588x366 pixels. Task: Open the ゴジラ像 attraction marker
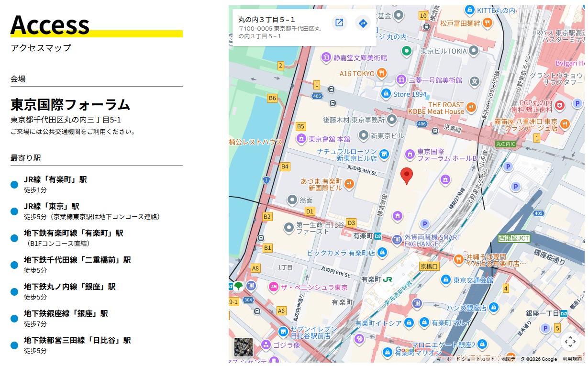point(266,344)
